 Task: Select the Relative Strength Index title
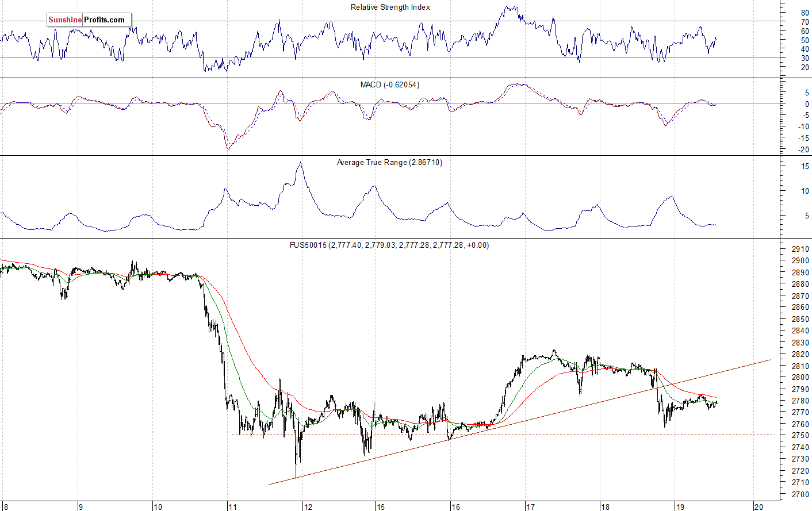point(390,7)
